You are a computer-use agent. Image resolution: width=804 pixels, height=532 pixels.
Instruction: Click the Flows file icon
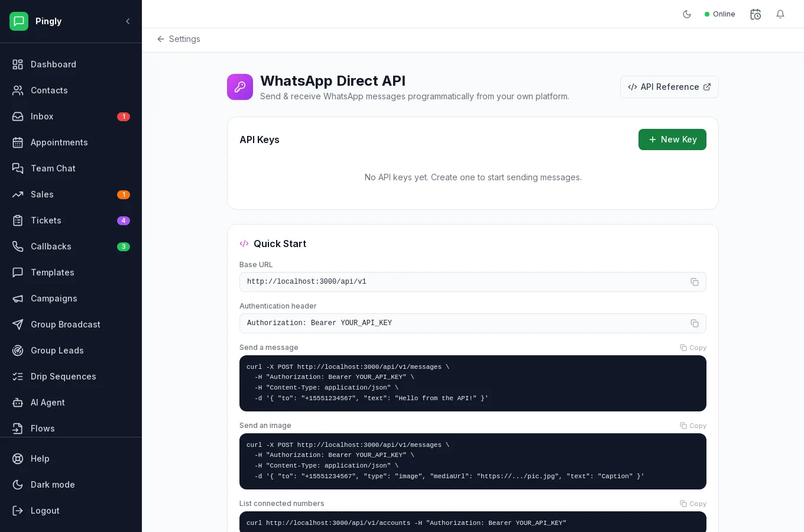(18, 429)
